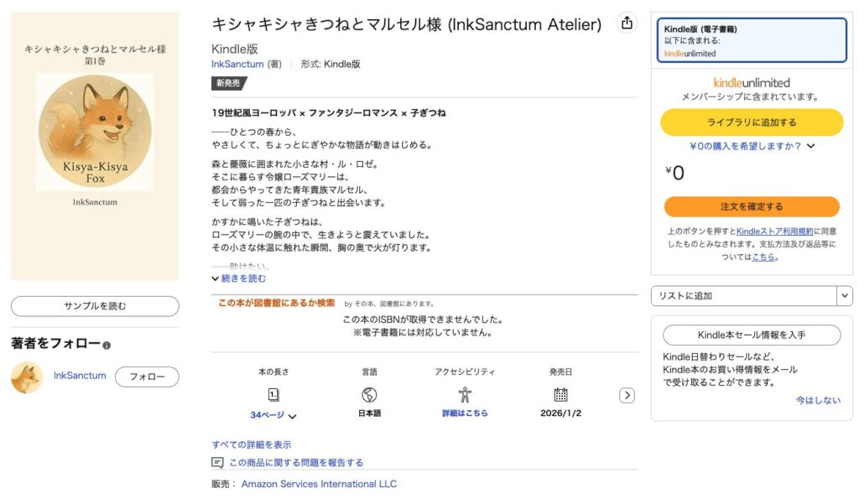
Task: Click the book length page icon
Action: (273, 395)
